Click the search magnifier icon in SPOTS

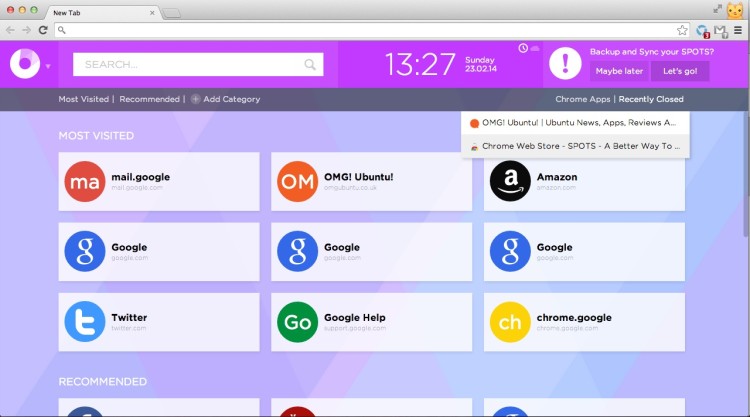(310, 65)
